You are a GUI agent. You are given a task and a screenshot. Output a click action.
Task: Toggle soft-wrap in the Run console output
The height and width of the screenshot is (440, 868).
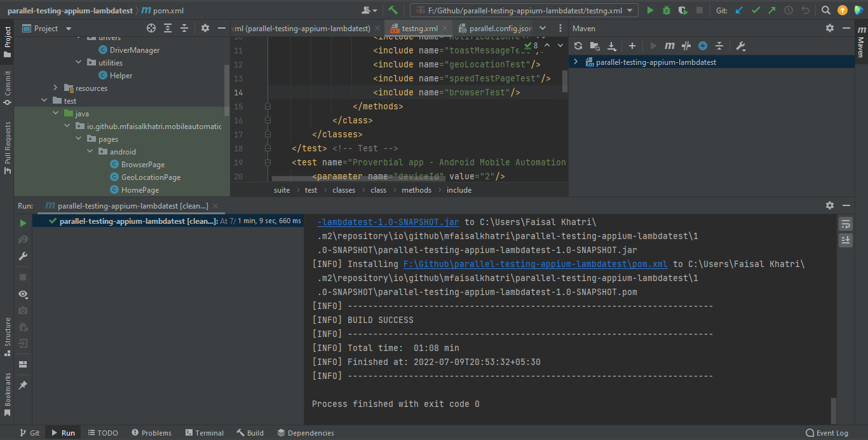click(x=846, y=224)
